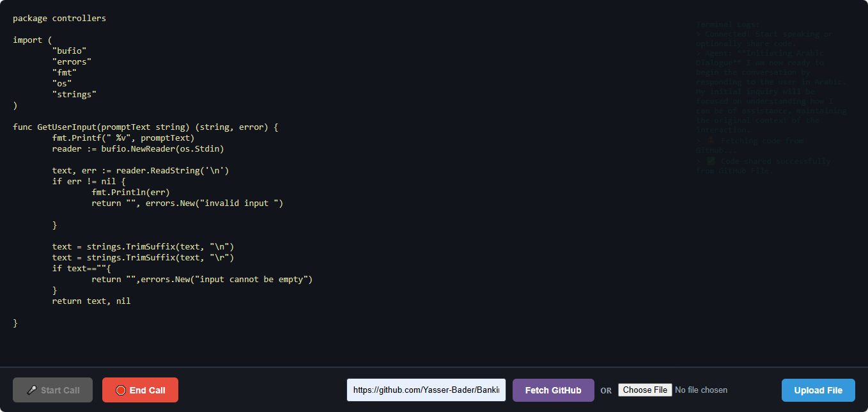The height and width of the screenshot is (412, 868).
Task: Focus the GitHub URL input field
Action: 426,390
